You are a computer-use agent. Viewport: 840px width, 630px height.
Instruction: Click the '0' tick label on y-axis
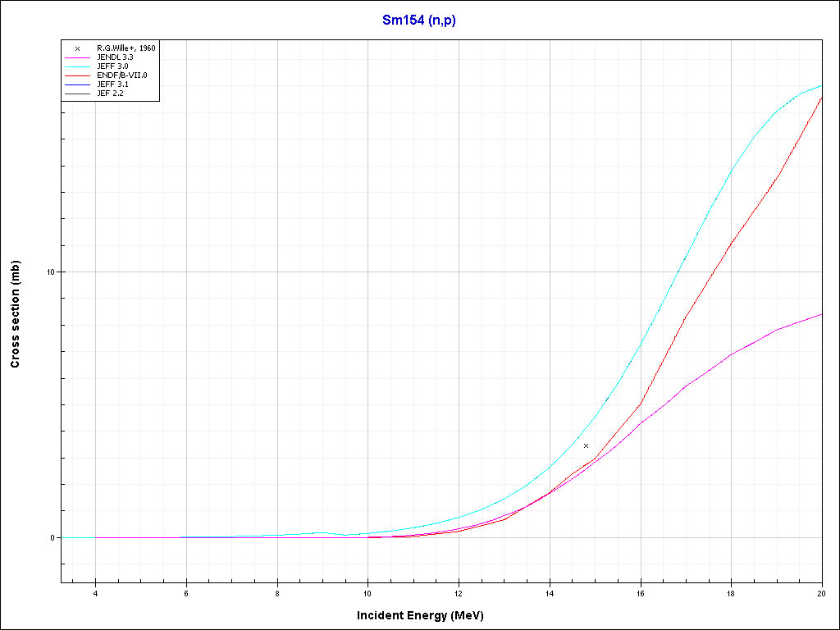pyautogui.click(x=52, y=538)
